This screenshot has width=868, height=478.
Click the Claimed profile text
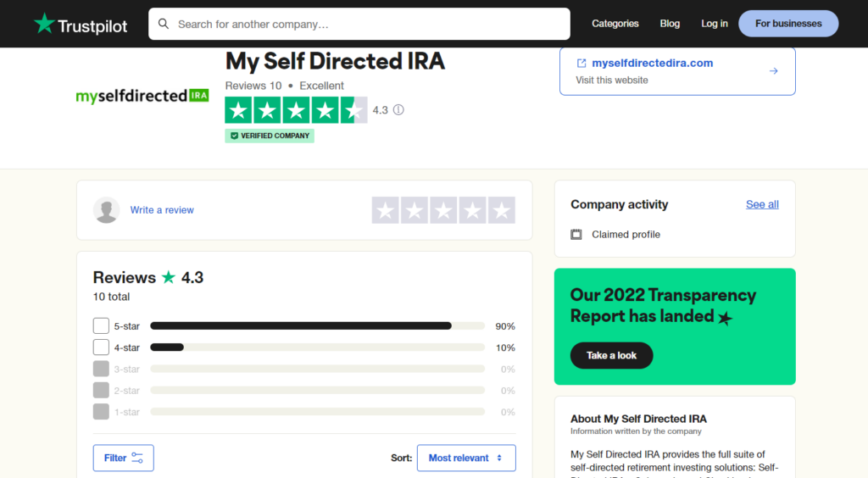point(626,235)
